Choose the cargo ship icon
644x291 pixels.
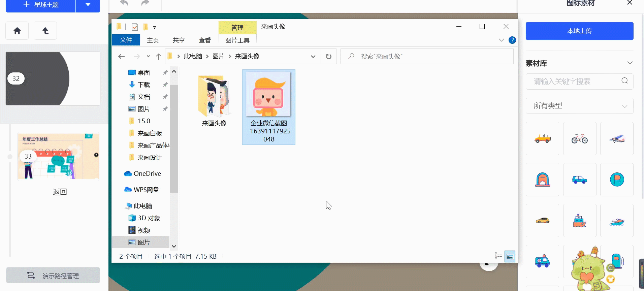coord(579,220)
